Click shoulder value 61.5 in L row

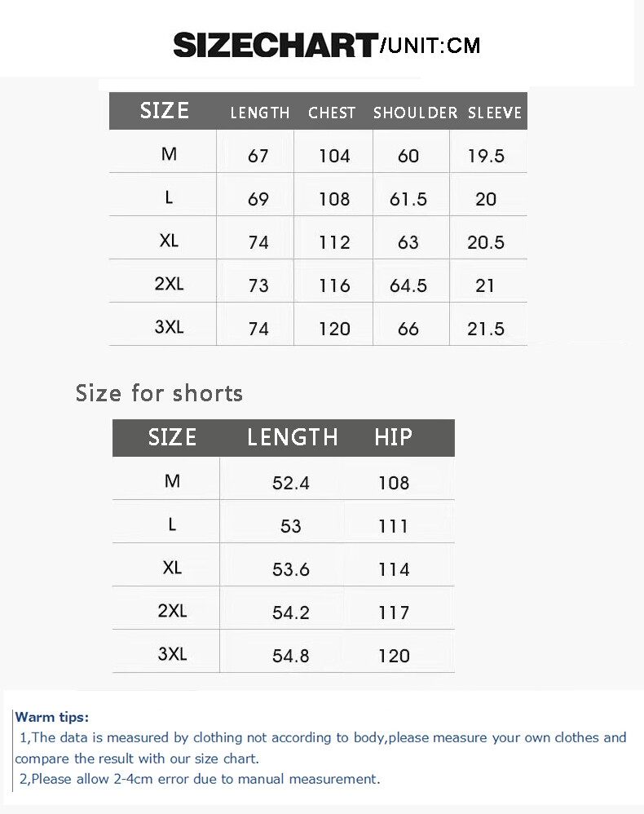click(408, 199)
